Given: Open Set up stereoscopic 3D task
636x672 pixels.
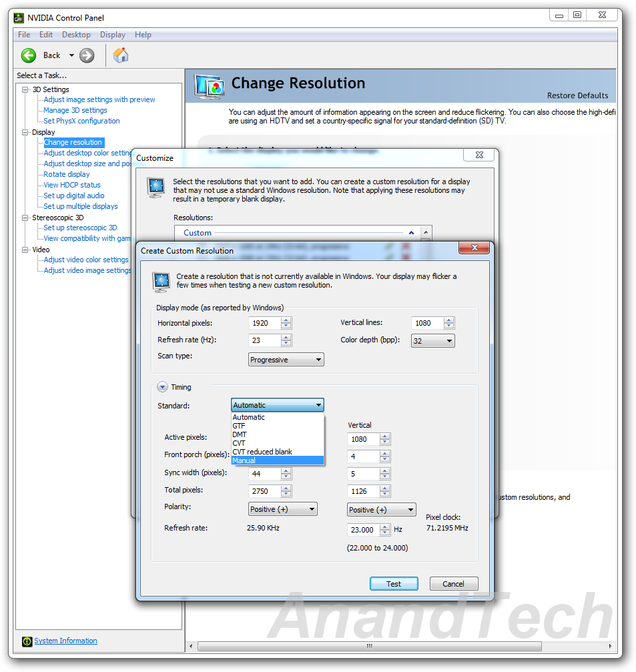Looking at the screenshot, I should (80, 228).
